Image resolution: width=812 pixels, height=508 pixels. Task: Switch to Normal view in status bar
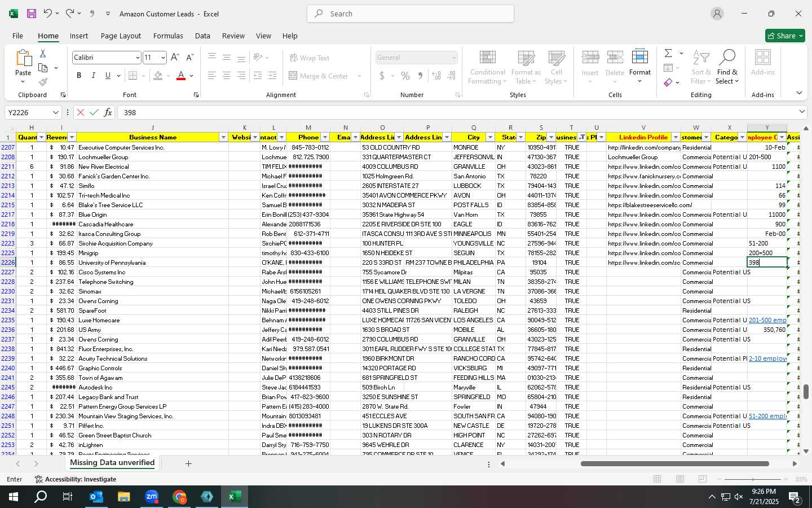[657, 479]
